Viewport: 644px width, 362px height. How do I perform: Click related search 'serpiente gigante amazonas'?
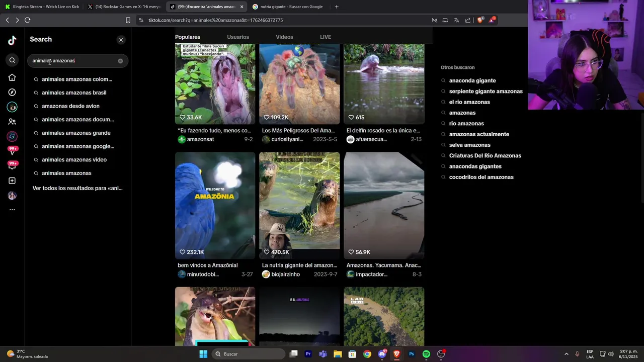[486, 92]
